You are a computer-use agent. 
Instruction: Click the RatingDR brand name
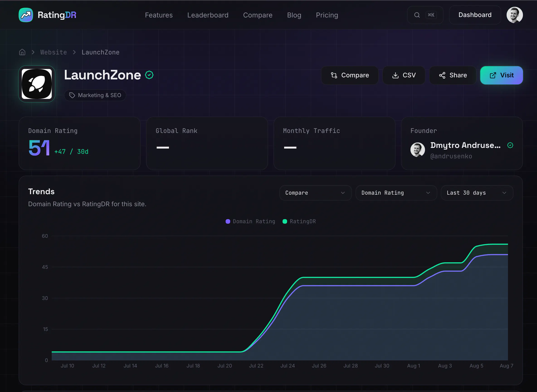(x=57, y=15)
